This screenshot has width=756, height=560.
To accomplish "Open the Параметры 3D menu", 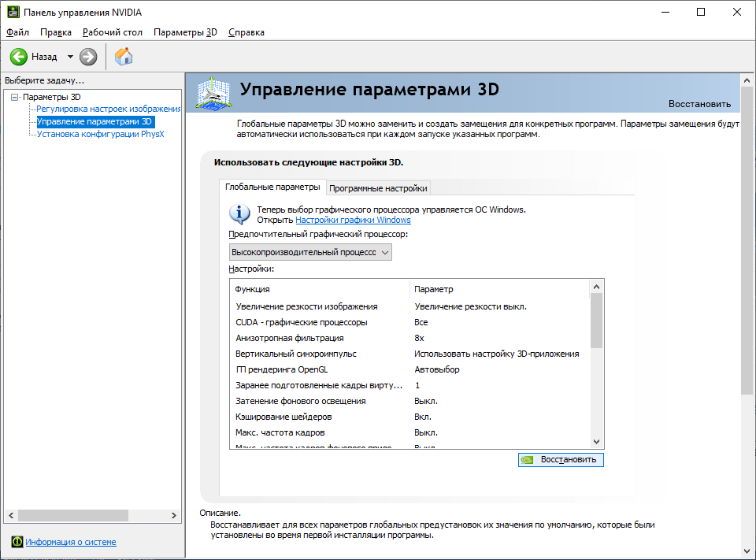I will coord(185,32).
